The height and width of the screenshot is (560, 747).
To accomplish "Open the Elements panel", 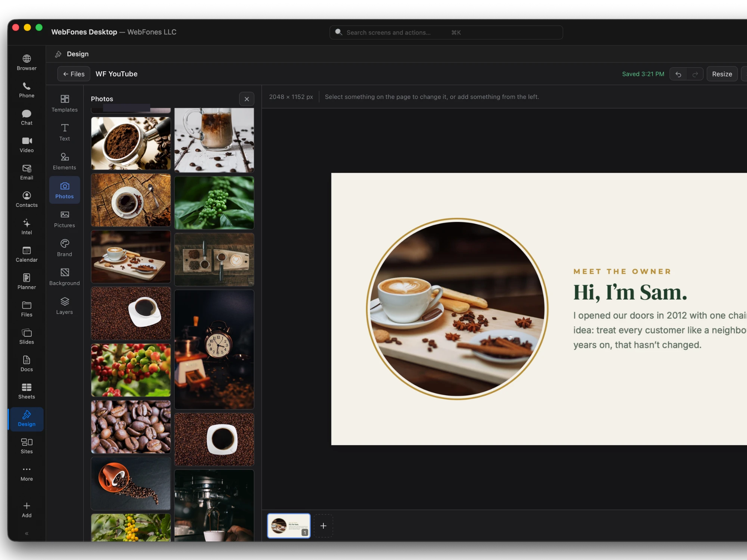I will point(65,161).
